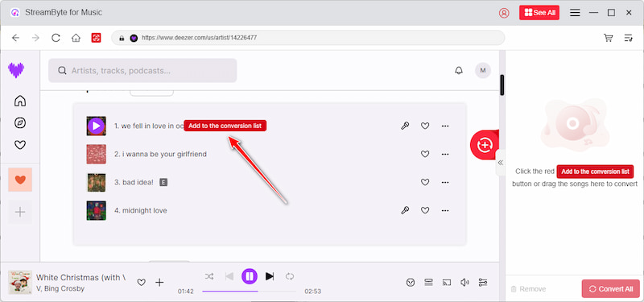
Task: Toggle repeat in the player
Action: pos(290,276)
